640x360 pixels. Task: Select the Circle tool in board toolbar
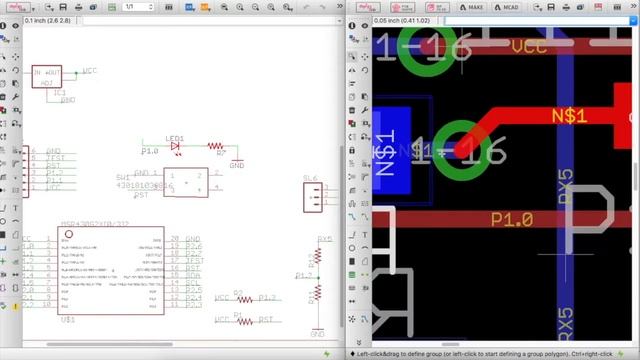tap(352, 248)
